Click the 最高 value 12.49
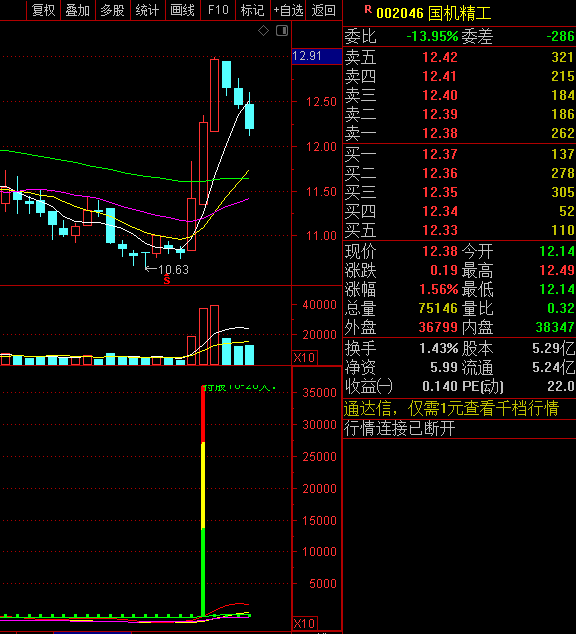The height and width of the screenshot is (634, 576). tap(557, 270)
